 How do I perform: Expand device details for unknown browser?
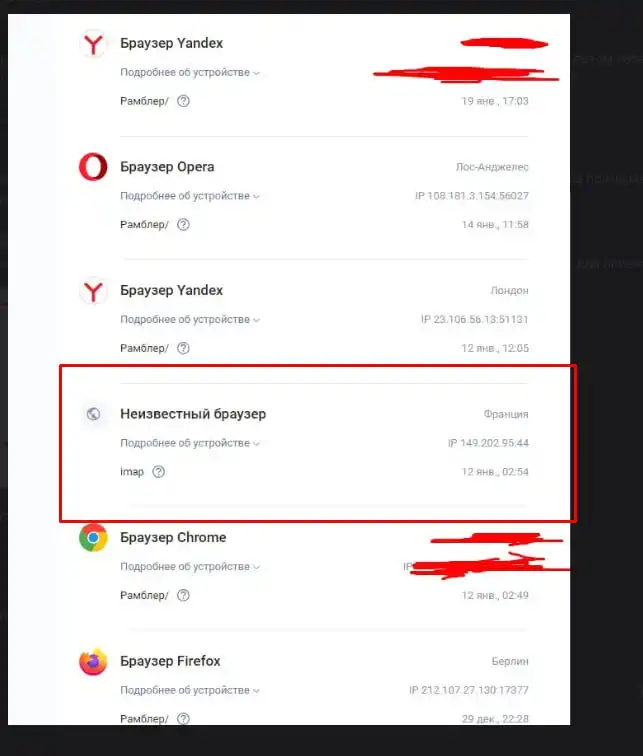tap(190, 443)
